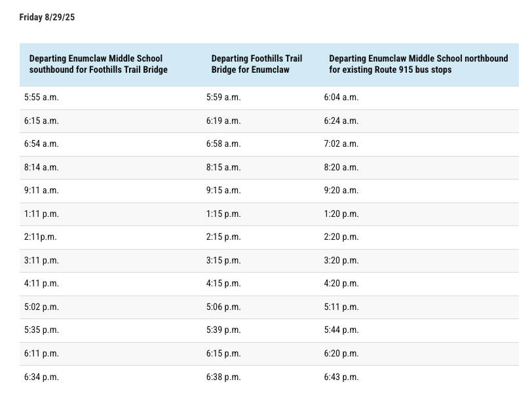Click the 7:02 a.m. northbound departure time
Screen dimensions: 532x403
[341, 144]
